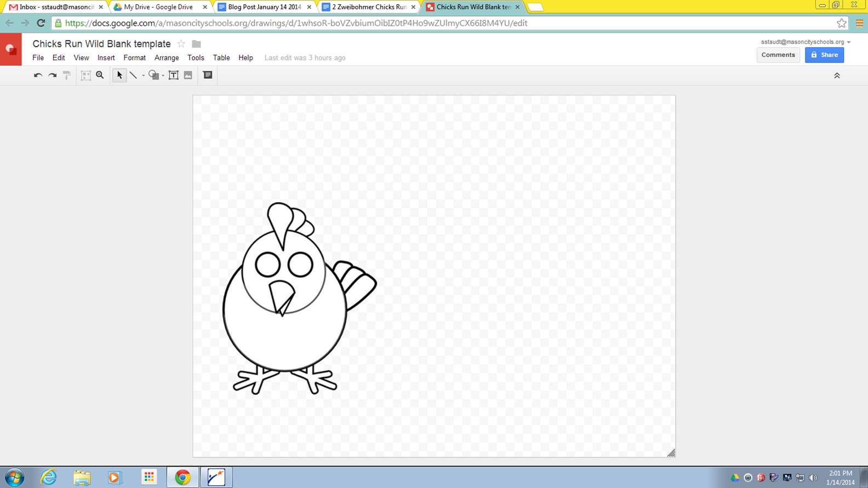Open the Google Drawings home logo

11,49
